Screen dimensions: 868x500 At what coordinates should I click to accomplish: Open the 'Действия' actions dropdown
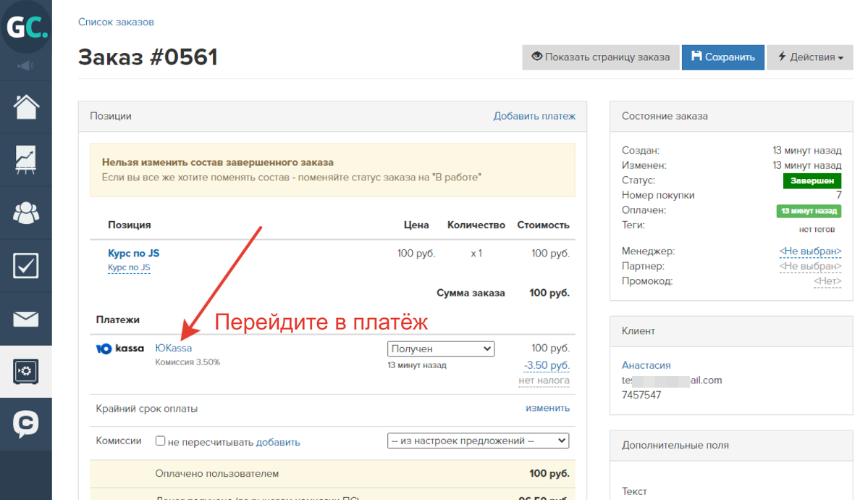pos(810,57)
